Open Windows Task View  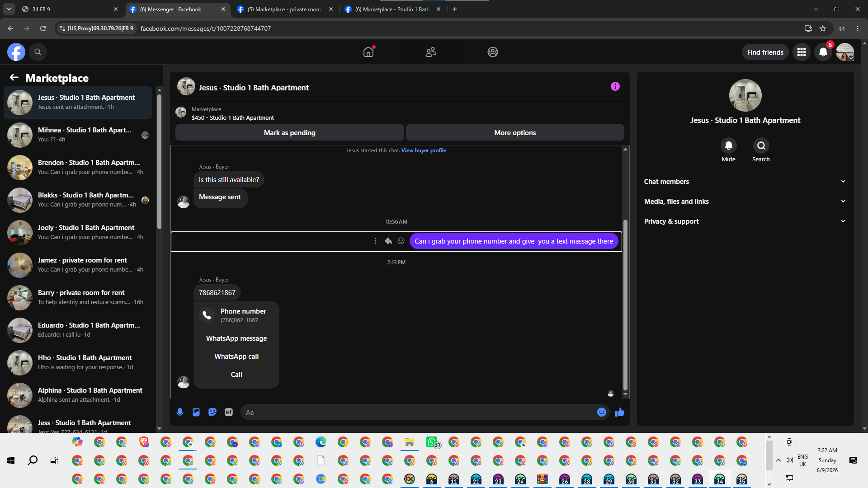(54, 460)
